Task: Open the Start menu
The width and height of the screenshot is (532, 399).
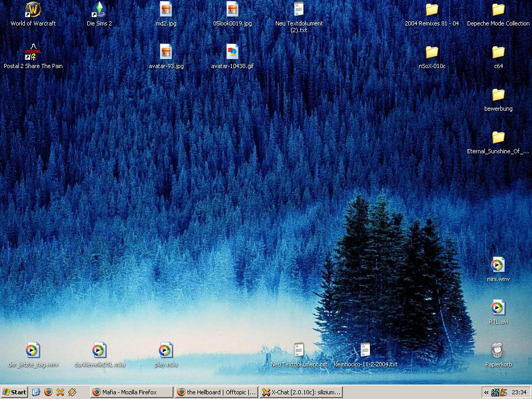Action: pyautogui.click(x=15, y=392)
